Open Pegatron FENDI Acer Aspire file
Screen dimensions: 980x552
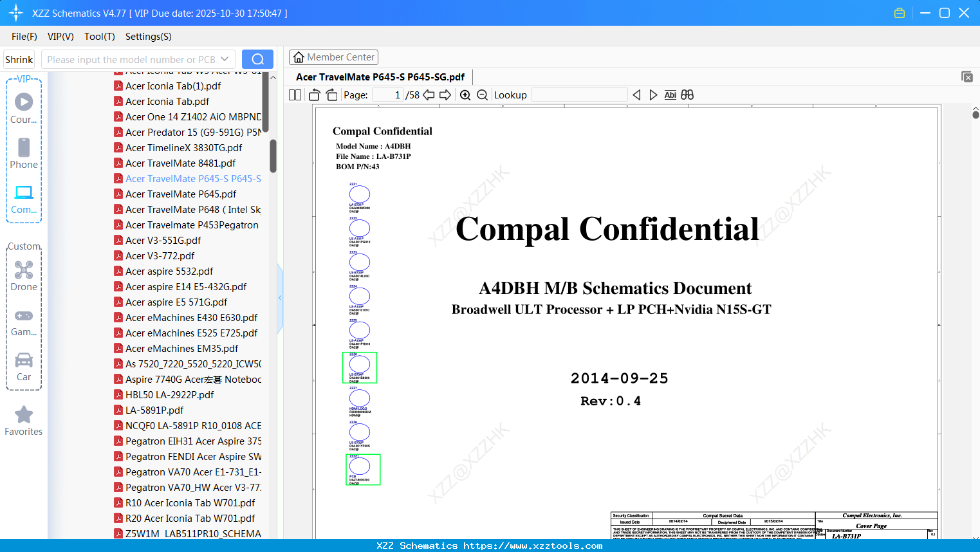(194, 456)
